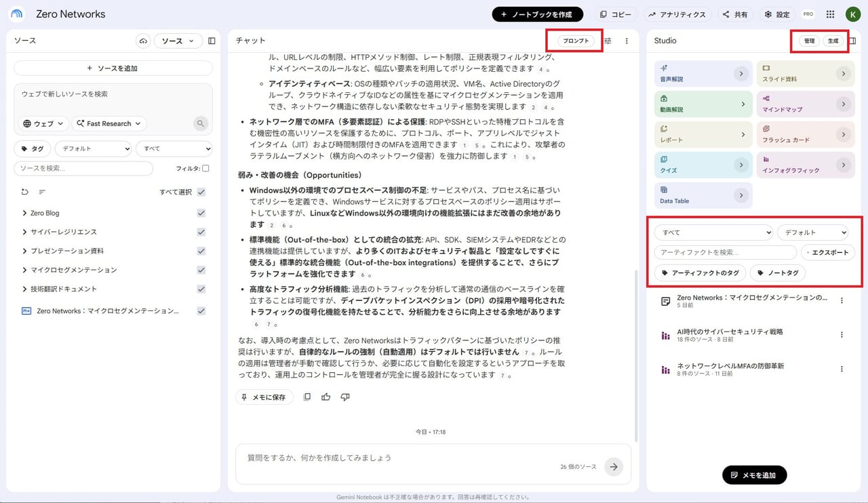Click the 共有 button

pos(735,14)
